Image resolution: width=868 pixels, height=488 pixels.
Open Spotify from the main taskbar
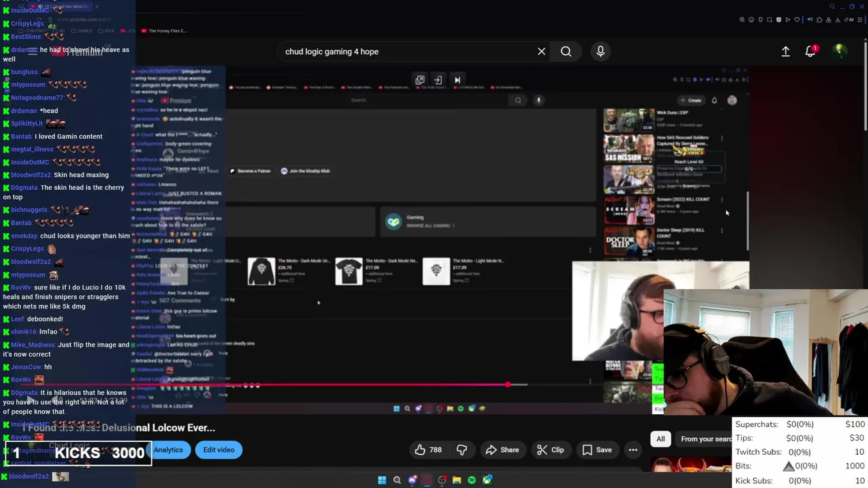click(x=472, y=481)
